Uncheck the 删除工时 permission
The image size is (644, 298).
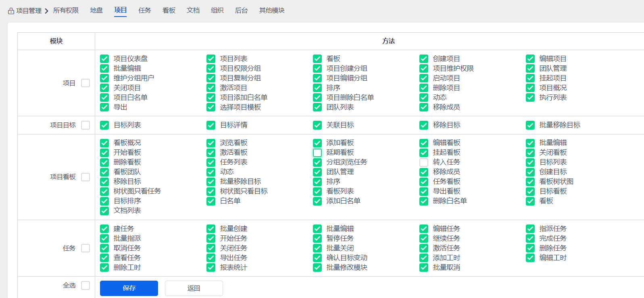[104, 268]
